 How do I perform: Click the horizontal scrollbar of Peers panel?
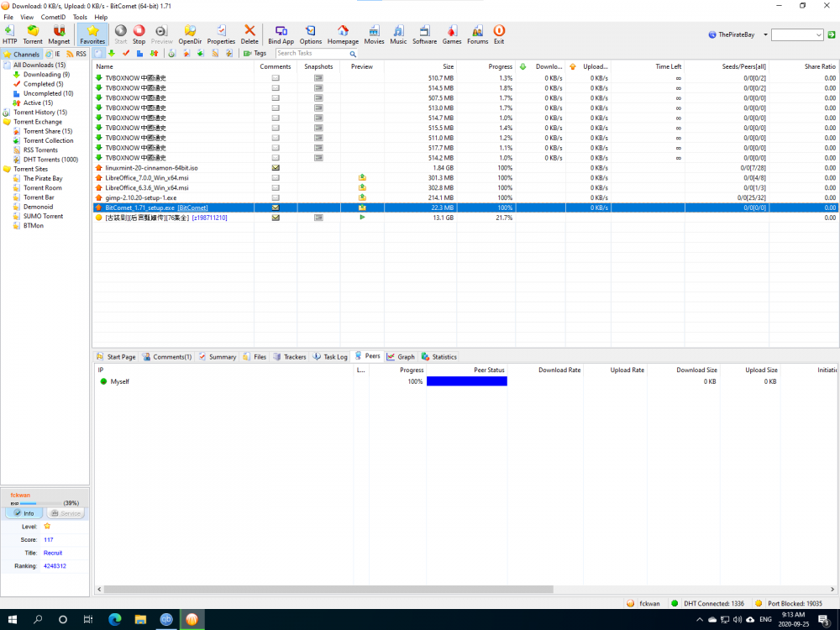pyautogui.click(x=328, y=590)
